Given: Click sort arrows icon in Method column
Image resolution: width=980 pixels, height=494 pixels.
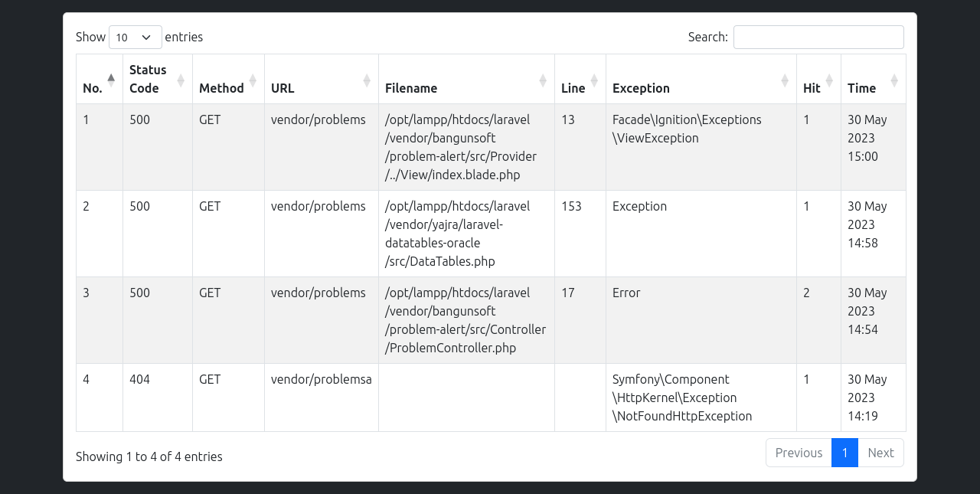Looking at the screenshot, I should [253, 80].
